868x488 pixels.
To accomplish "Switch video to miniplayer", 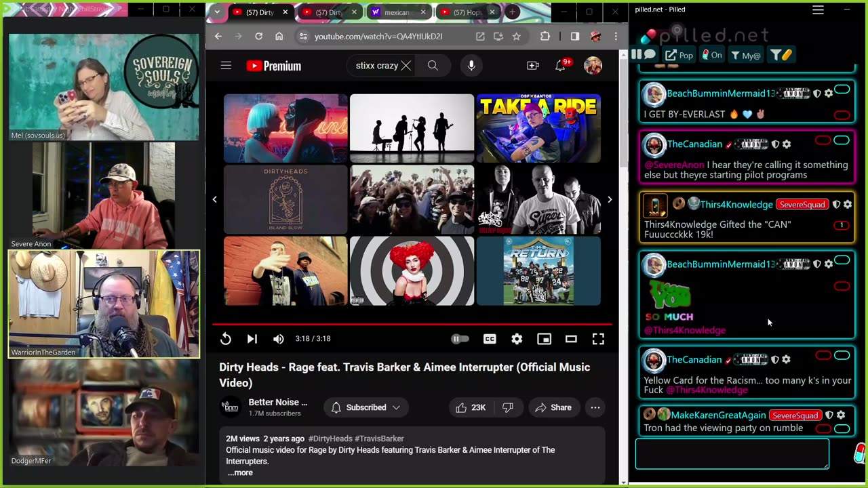I will click(x=544, y=339).
